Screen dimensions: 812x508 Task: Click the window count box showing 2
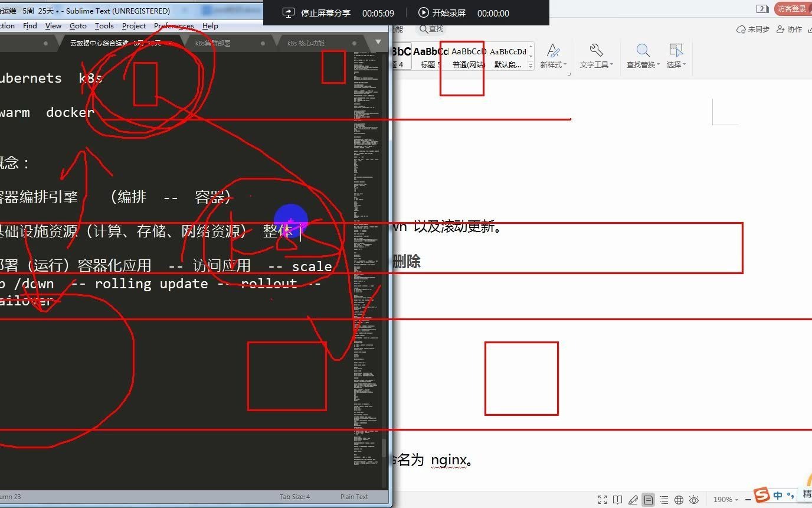(x=762, y=9)
